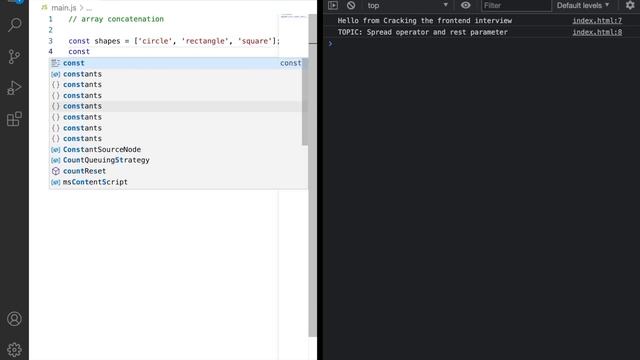Click the ConstantSourceNode variable icon
This screenshot has width=640, height=360.
(x=56, y=149)
